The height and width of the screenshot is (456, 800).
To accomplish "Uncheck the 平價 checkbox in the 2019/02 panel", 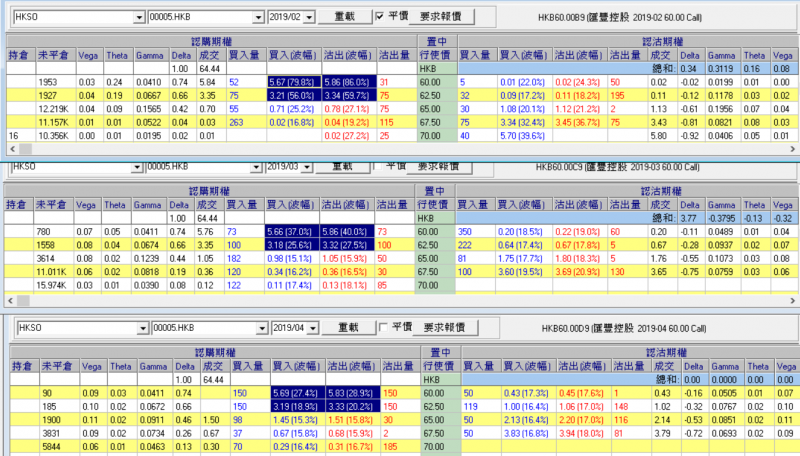I will (x=379, y=17).
